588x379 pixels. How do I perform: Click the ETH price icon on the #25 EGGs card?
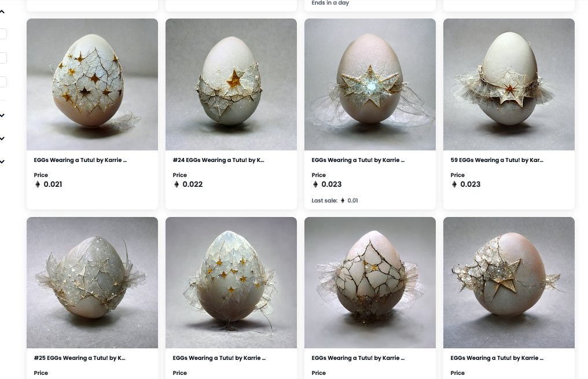click(x=38, y=378)
